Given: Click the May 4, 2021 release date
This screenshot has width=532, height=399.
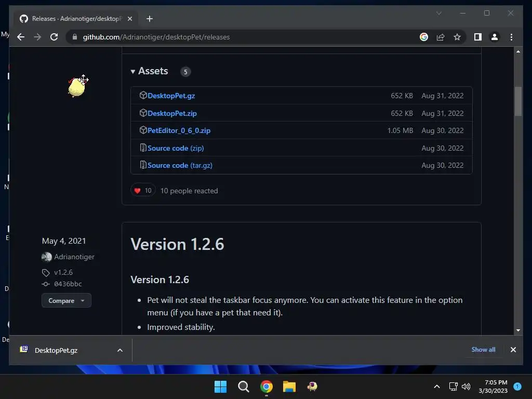Looking at the screenshot, I should pyautogui.click(x=64, y=241).
